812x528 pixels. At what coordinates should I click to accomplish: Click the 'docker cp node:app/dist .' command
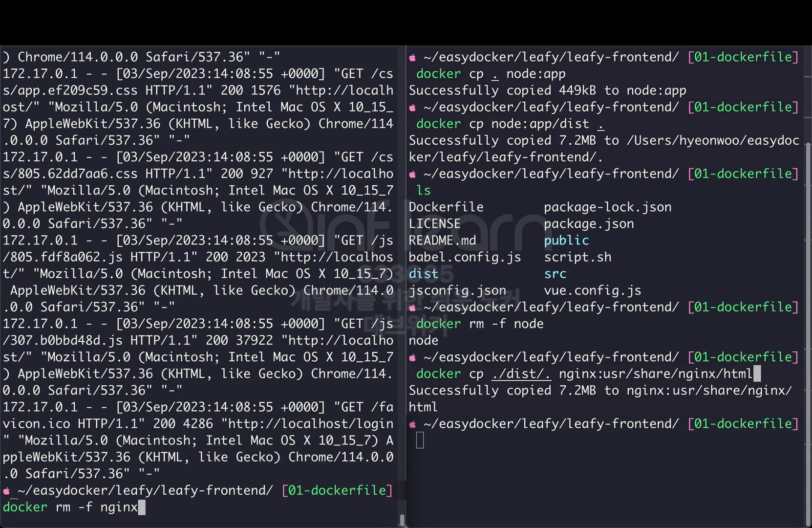click(x=510, y=124)
